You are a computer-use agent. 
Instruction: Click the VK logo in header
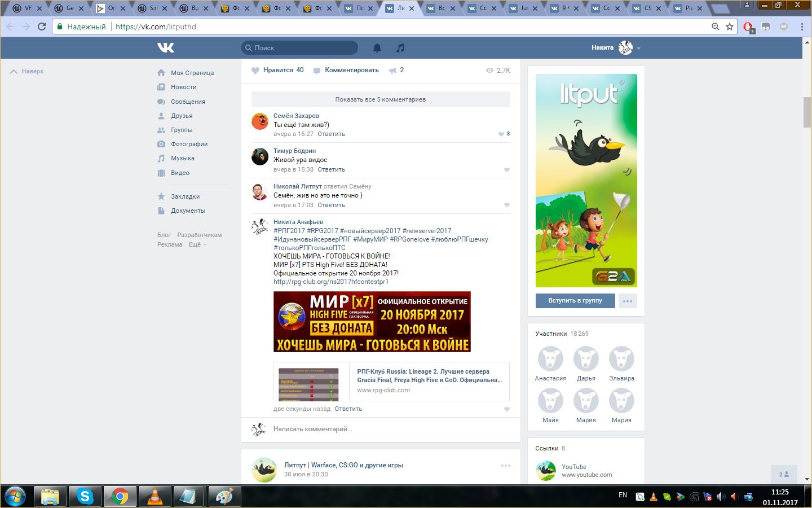click(165, 48)
